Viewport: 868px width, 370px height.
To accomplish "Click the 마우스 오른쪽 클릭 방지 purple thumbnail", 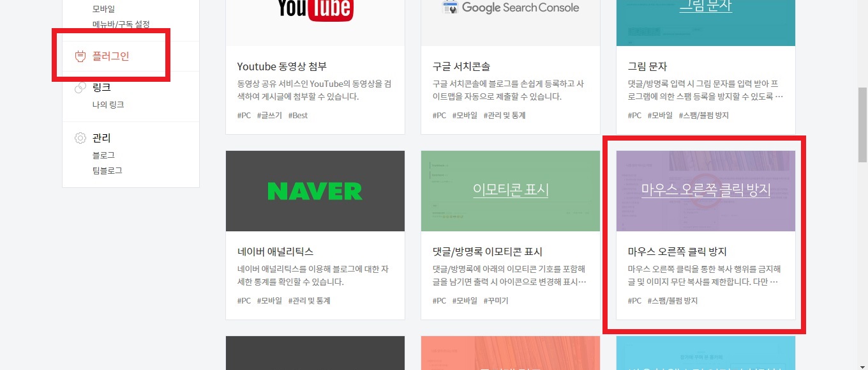I will coord(706,190).
